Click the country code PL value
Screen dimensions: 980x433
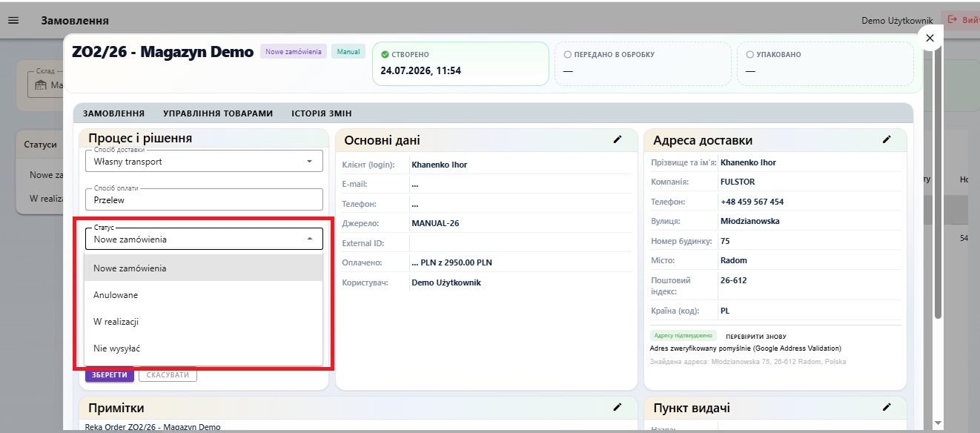(x=725, y=311)
